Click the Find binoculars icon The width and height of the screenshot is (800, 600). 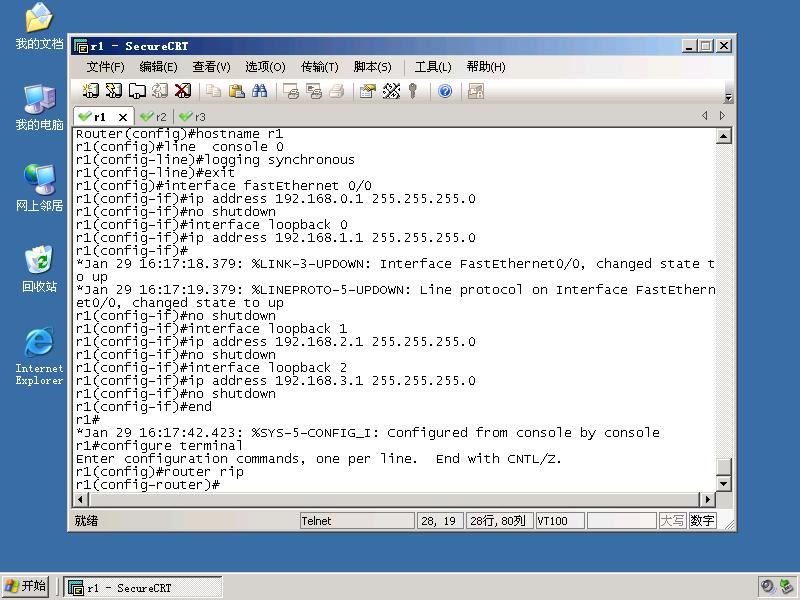[259, 91]
